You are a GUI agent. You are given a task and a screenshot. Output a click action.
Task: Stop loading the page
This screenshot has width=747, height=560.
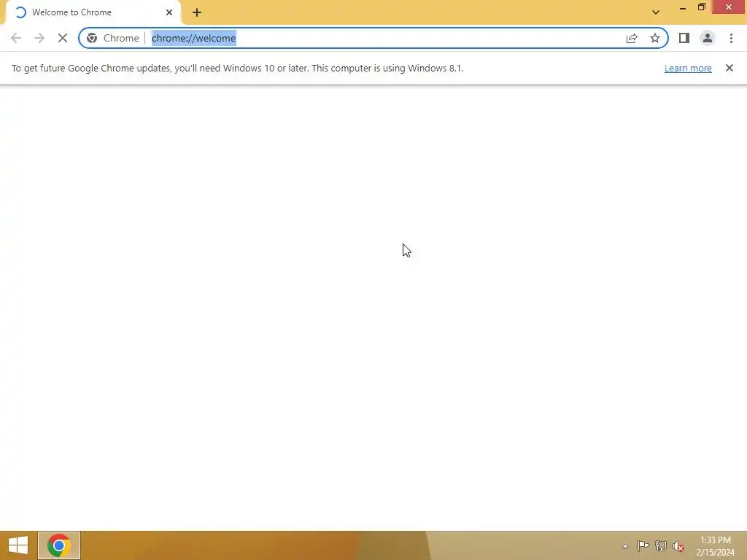63,38
